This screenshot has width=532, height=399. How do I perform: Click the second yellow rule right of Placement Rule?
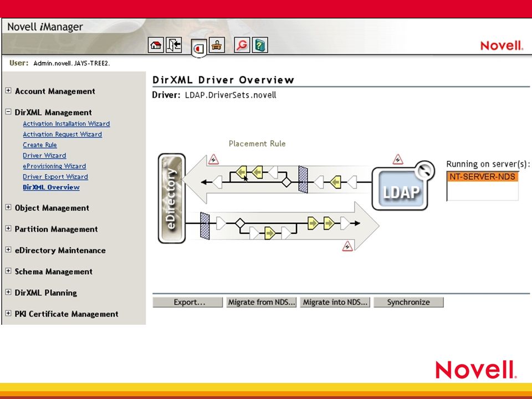pyautogui.click(x=258, y=172)
